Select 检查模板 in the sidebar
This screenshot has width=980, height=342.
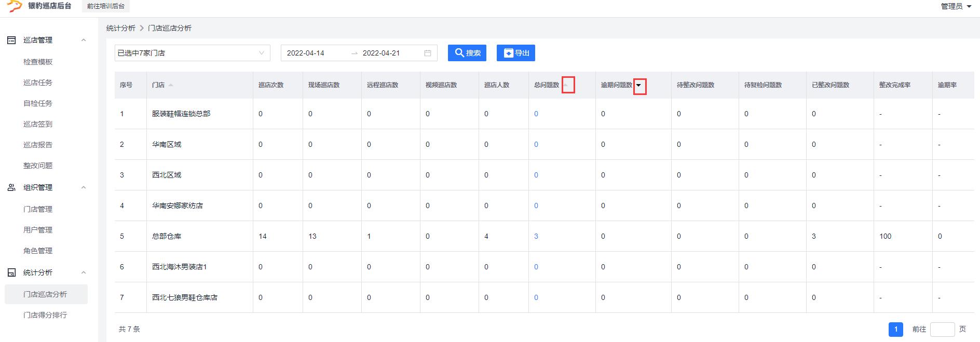click(x=38, y=62)
